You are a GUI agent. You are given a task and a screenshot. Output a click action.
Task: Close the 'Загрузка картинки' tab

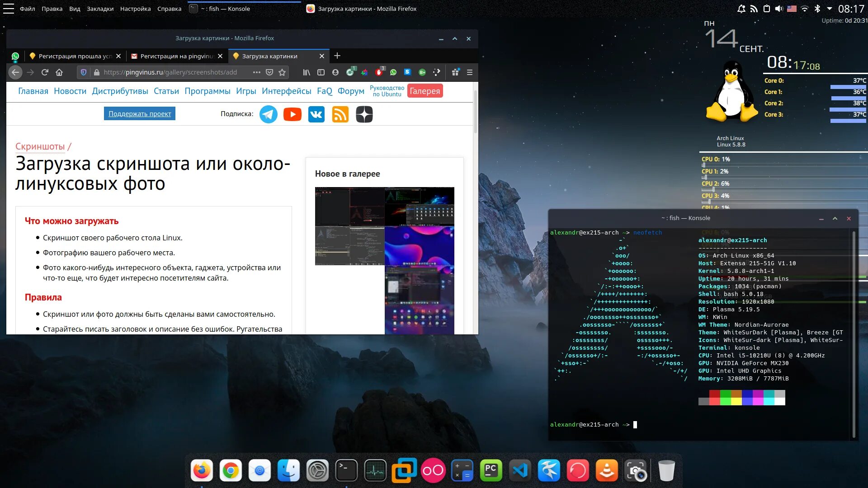pyautogui.click(x=322, y=56)
